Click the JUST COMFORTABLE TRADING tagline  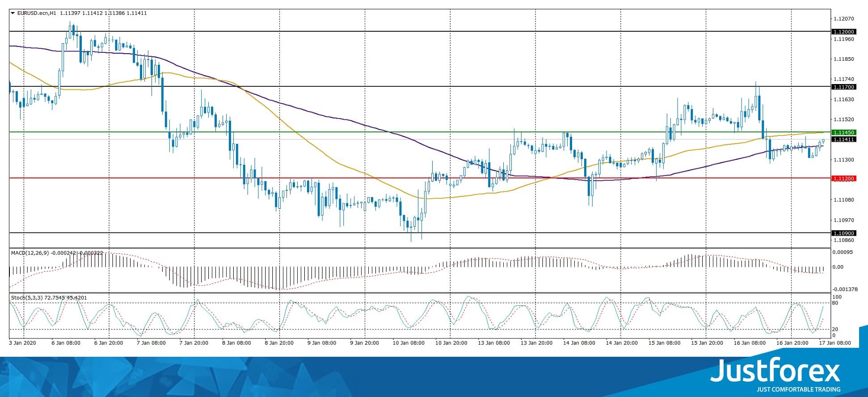coord(798,389)
